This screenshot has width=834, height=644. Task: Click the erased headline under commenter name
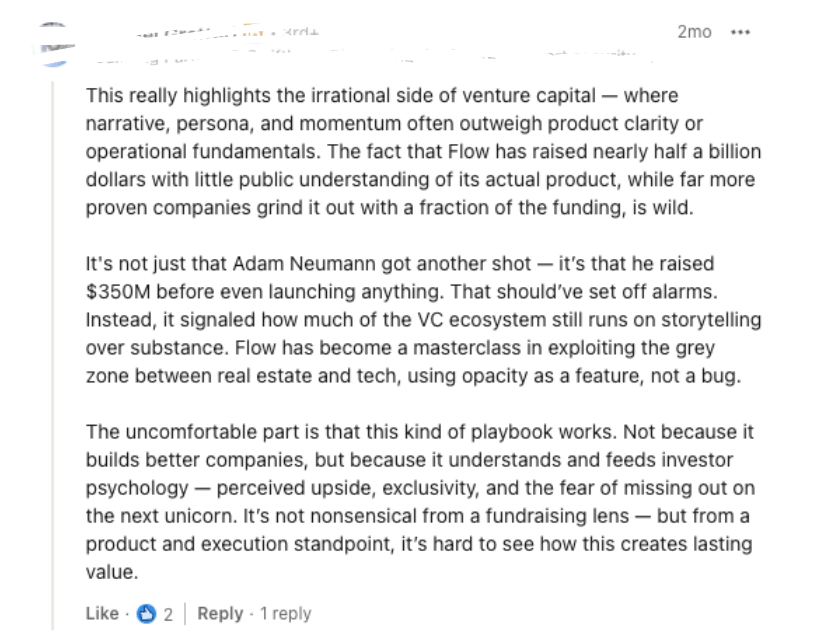pyautogui.click(x=367, y=56)
